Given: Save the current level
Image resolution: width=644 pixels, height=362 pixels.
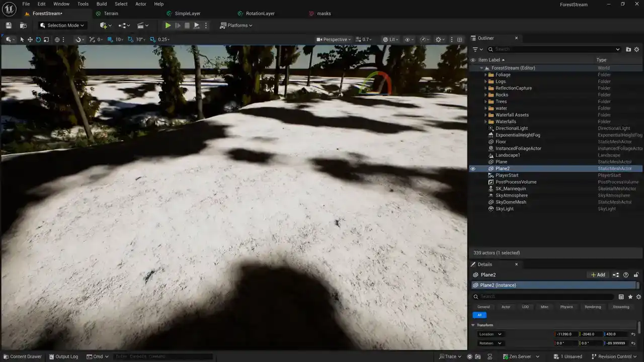Looking at the screenshot, I should (x=9, y=25).
